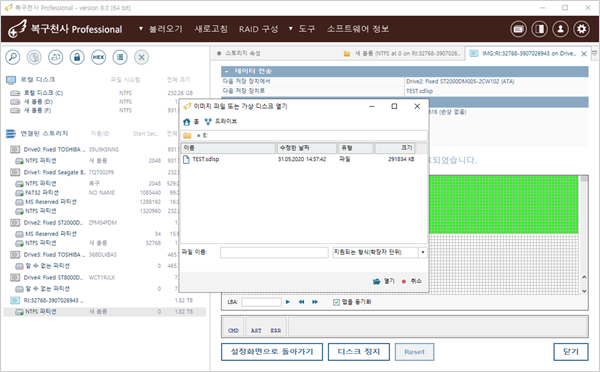Click the magnifier scan icon in left toolbar

pos(13,57)
